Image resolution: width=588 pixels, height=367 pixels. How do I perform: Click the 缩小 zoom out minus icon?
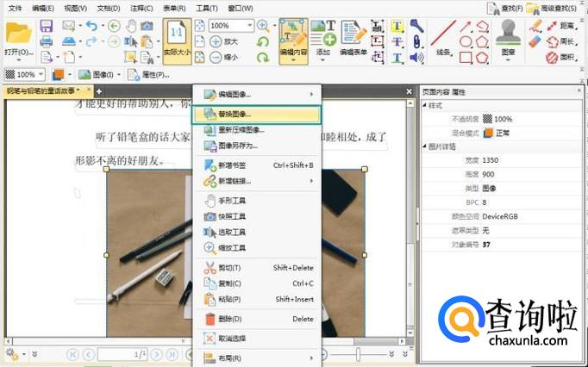pos(216,58)
